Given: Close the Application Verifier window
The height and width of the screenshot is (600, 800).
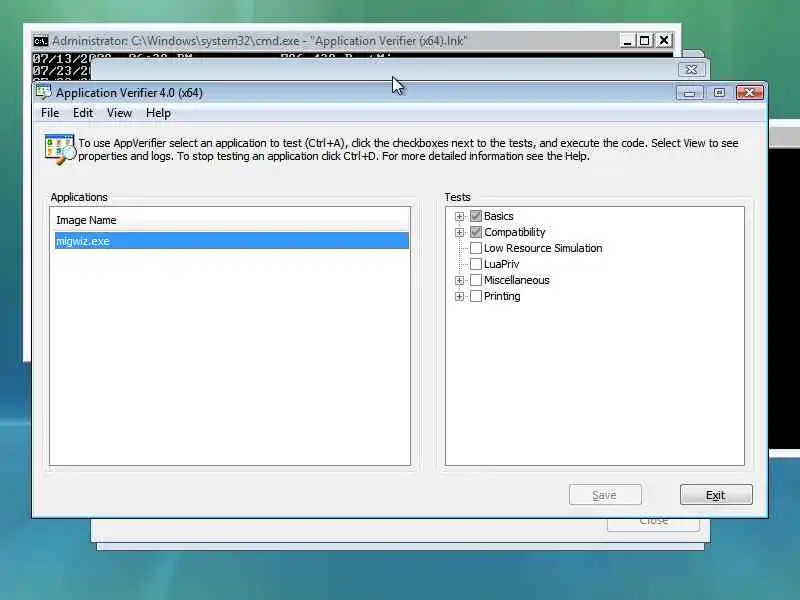Looking at the screenshot, I should click(x=749, y=92).
